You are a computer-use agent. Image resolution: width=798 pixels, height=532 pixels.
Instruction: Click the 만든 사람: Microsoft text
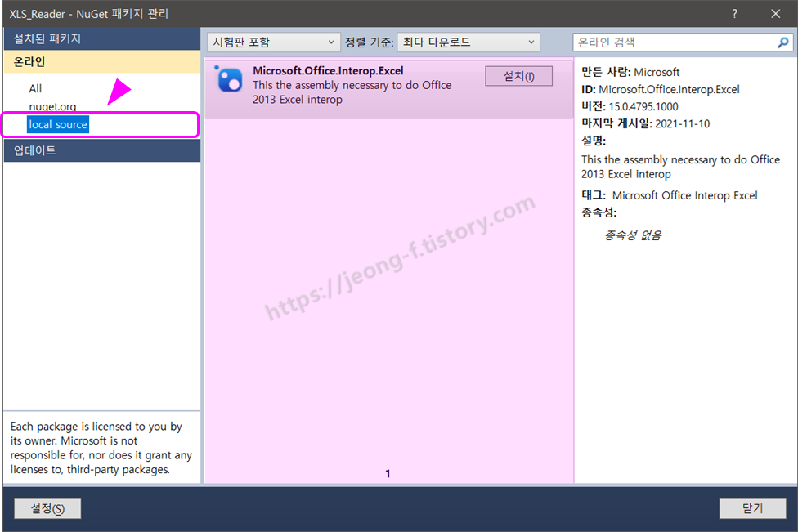tap(630, 72)
